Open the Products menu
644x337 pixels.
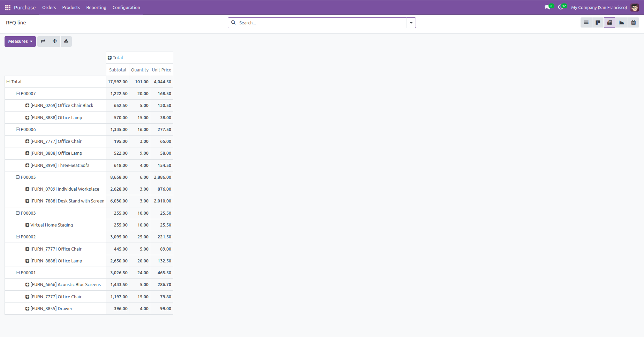click(x=71, y=7)
